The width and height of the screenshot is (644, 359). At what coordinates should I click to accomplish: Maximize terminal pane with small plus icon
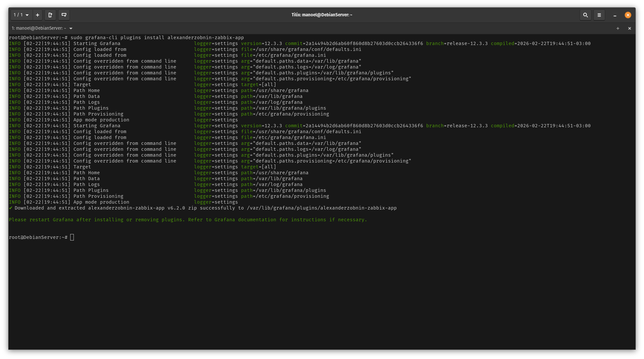pyautogui.click(x=618, y=28)
